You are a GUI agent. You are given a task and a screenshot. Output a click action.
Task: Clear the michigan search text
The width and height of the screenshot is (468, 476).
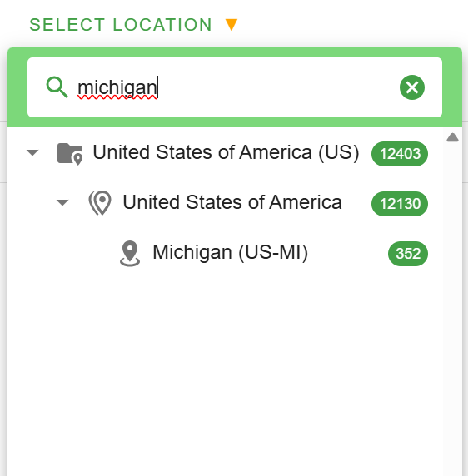coord(412,87)
